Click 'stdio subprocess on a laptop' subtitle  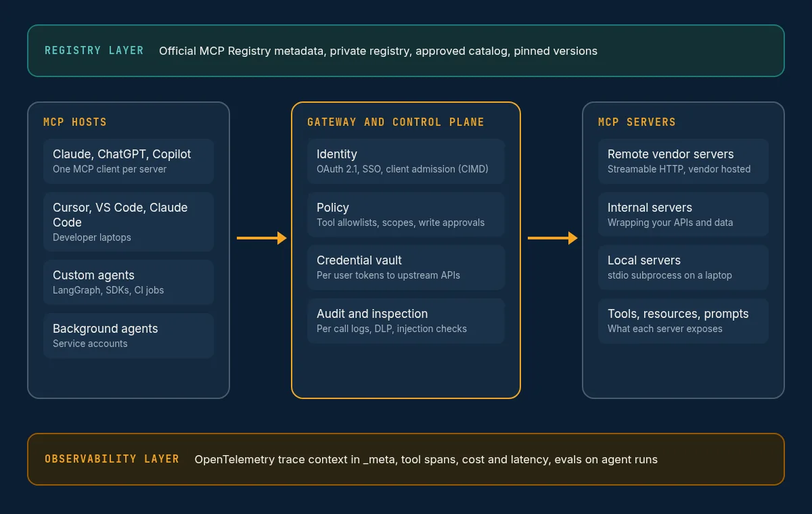pos(670,275)
